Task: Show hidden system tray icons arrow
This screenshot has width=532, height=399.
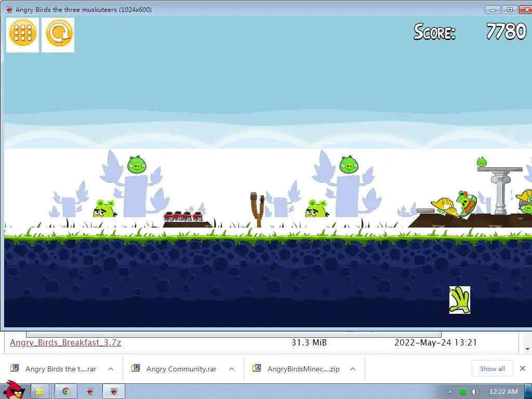Action: click(x=450, y=392)
